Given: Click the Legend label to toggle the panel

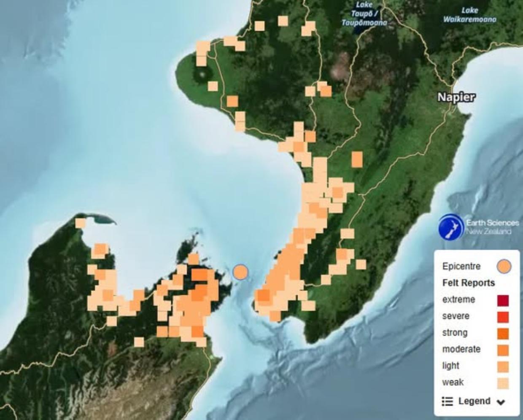Looking at the screenshot, I should [474, 401].
